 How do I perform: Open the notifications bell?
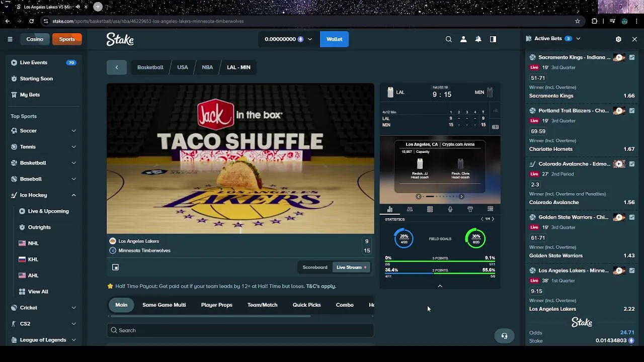coord(478,39)
